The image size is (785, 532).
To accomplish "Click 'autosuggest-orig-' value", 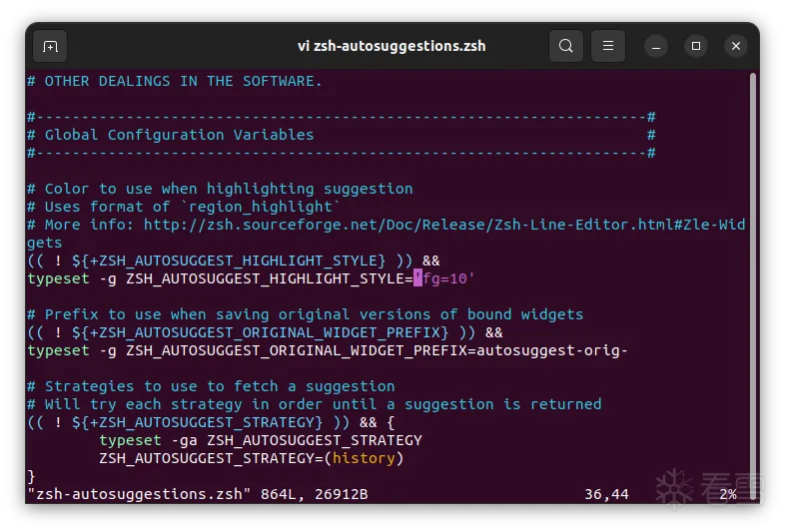I will click(x=551, y=350).
